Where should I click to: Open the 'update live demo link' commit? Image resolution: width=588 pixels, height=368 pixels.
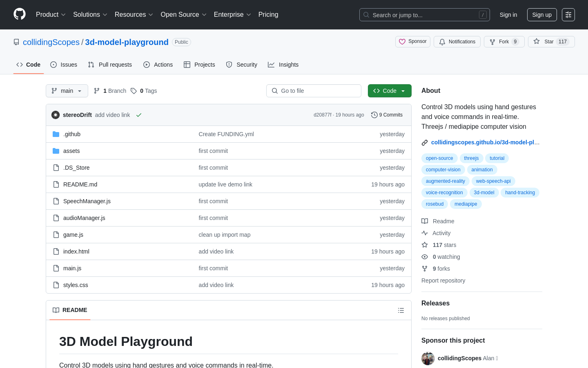point(225,184)
